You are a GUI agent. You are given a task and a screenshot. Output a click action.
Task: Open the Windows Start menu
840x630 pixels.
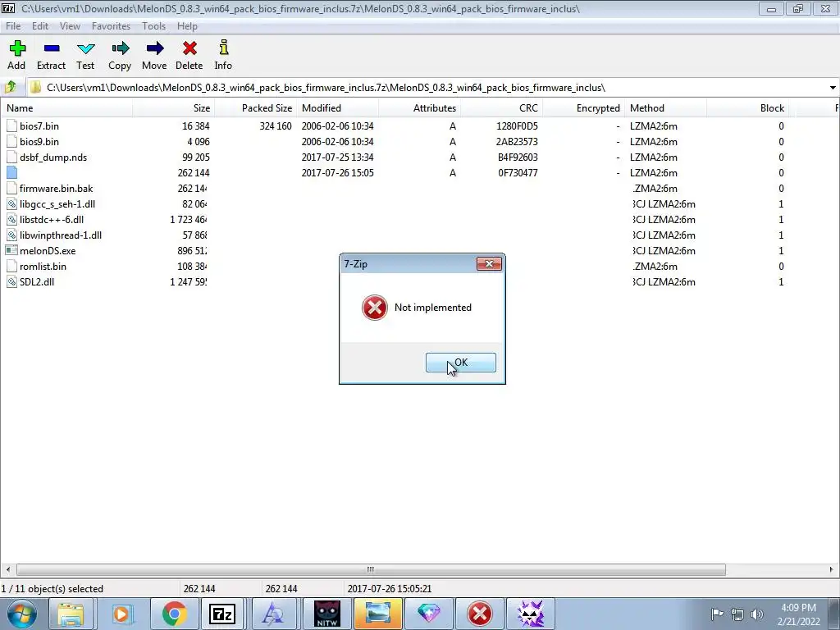coord(22,614)
